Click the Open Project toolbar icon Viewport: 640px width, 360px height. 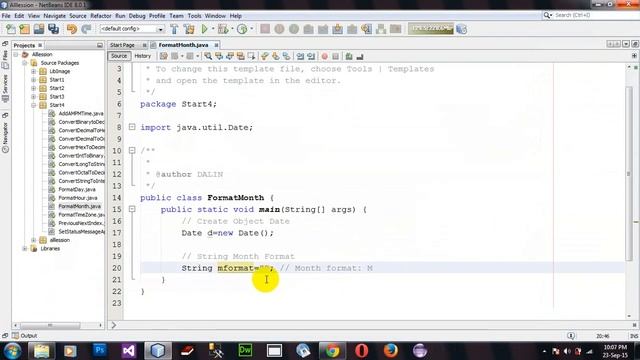[39, 29]
